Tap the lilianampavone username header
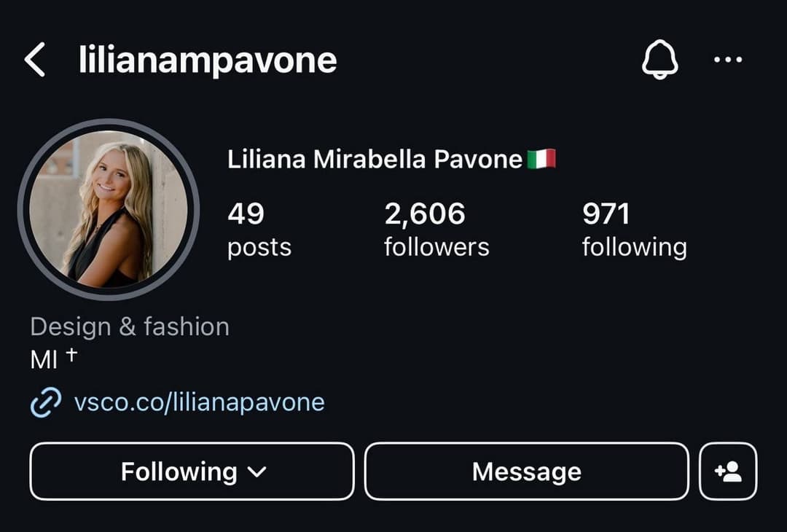This screenshot has width=787, height=532. tap(207, 60)
